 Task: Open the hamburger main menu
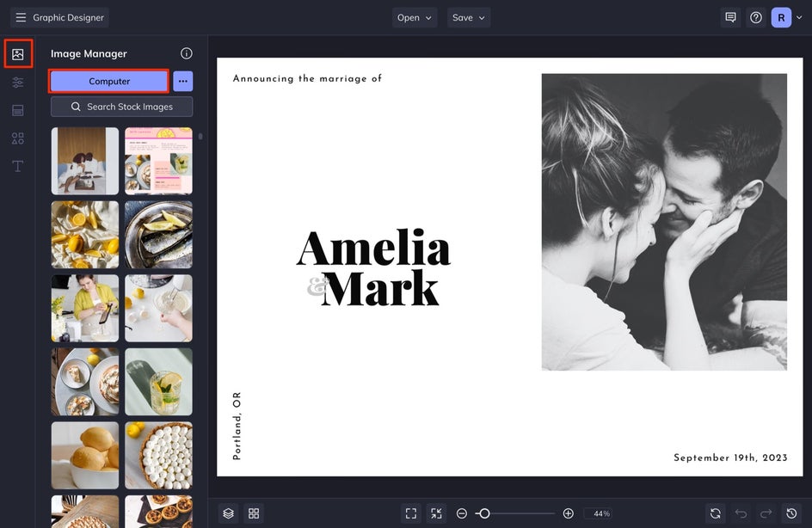click(x=21, y=17)
